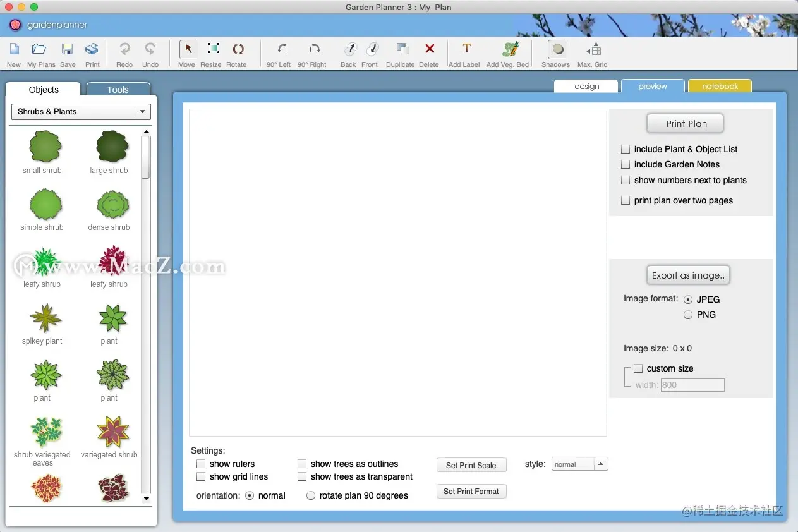Enable show trees as transparent
Viewport: 798px width, 532px height.
click(x=302, y=476)
